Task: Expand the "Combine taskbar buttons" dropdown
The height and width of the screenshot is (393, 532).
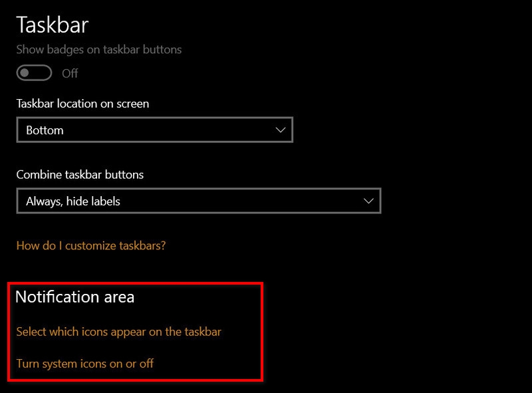Action: point(199,200)
